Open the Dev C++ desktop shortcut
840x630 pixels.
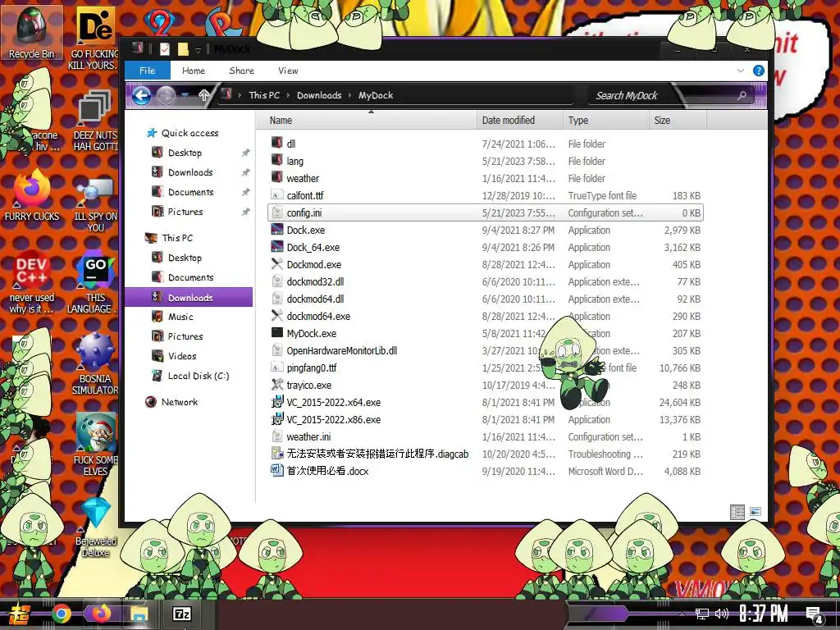pos(32,283)
